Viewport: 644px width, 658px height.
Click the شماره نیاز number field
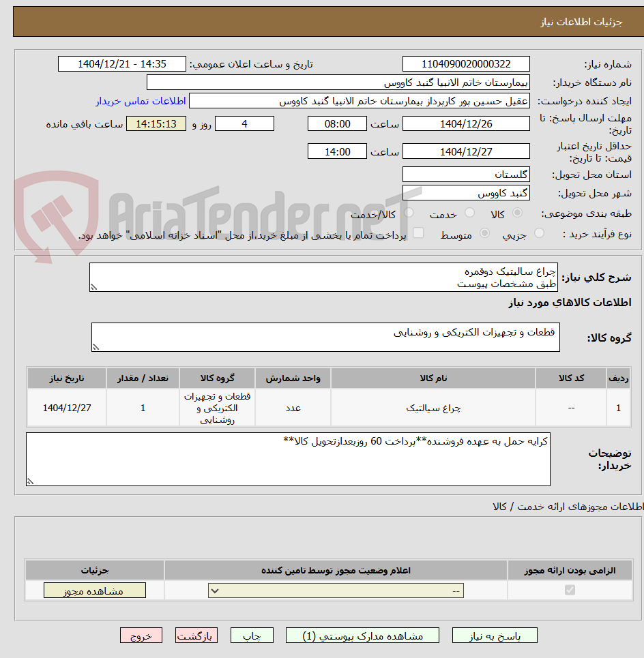[466, 64]
